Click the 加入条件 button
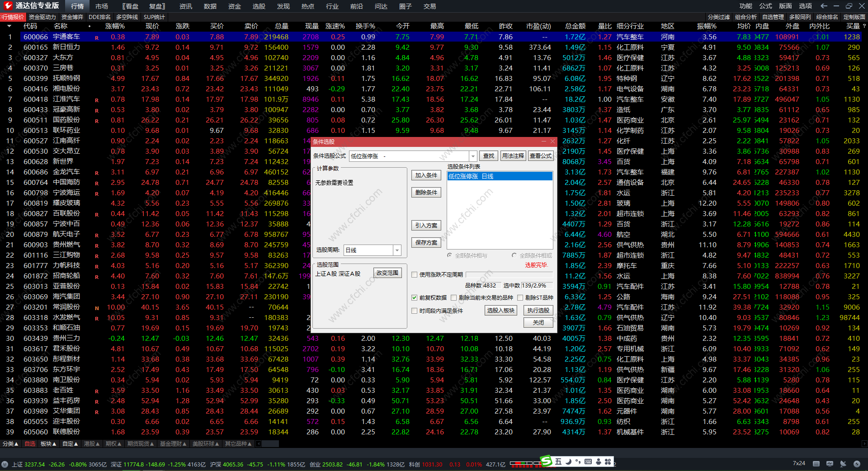Screen dimensions: 868x471 tap(426, 175)
